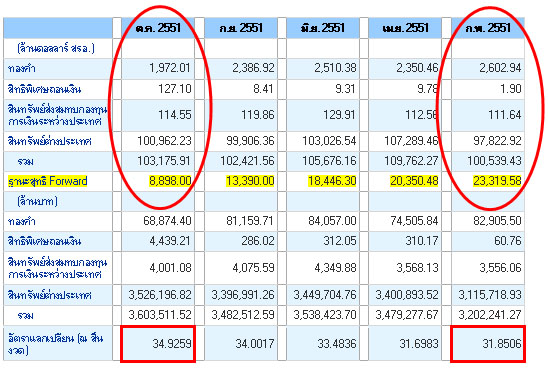
Task: Select the baht total 3,482,512.59
Action: (243, 315)
